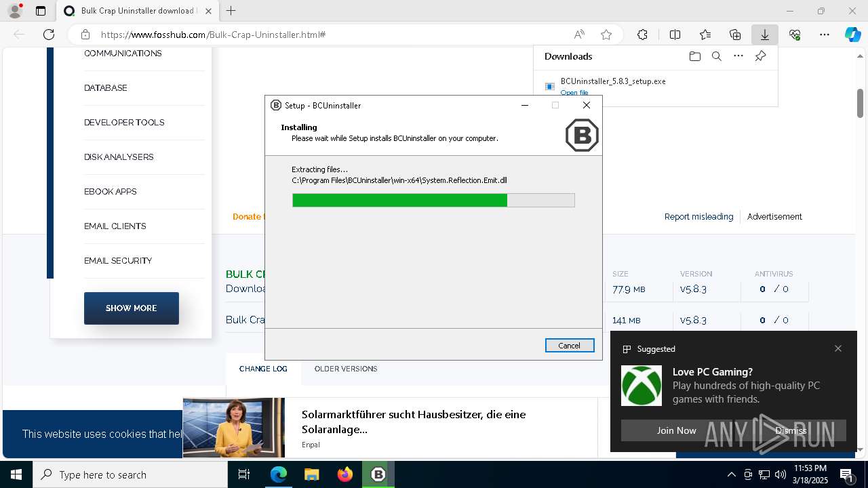Open the solar ad thumbnail image
868x488 pixels.
tap(233, 427)
